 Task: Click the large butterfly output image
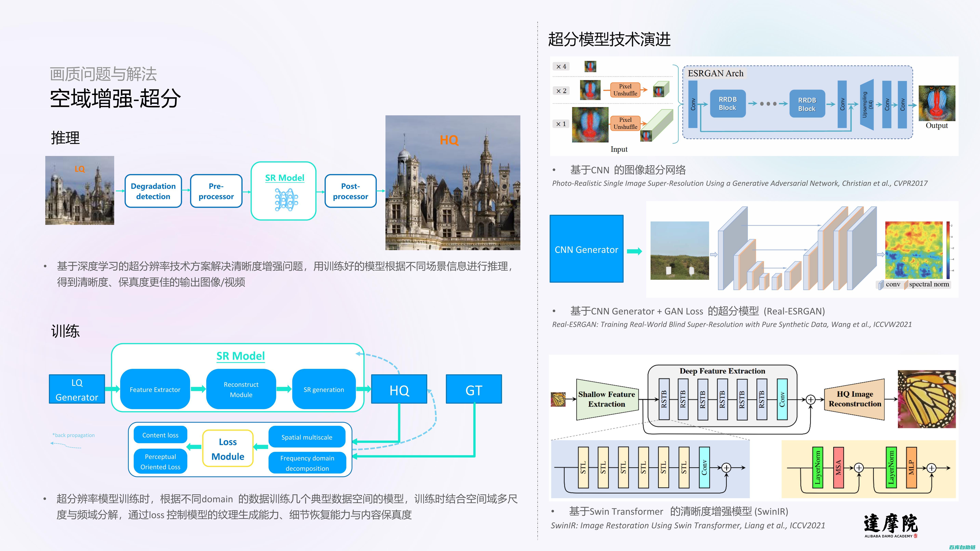[x=927, y=399]
